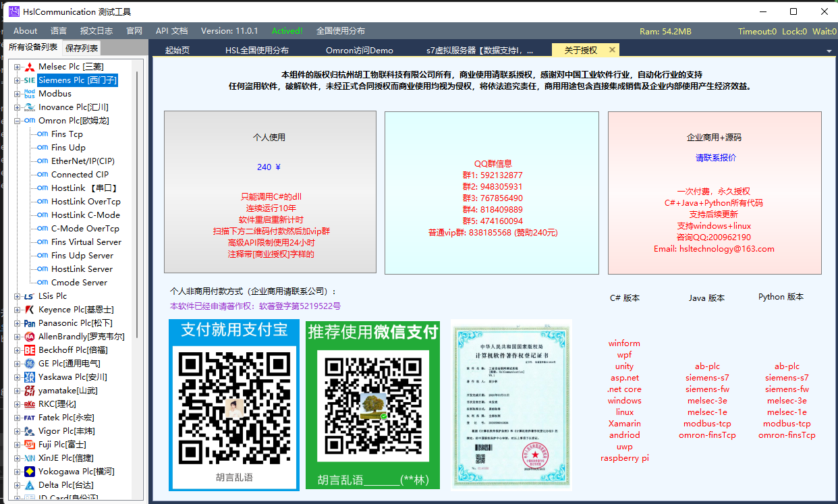Click the Modbus icon in device tree
The height and width of the screenshot is (504, 838).
29,94
